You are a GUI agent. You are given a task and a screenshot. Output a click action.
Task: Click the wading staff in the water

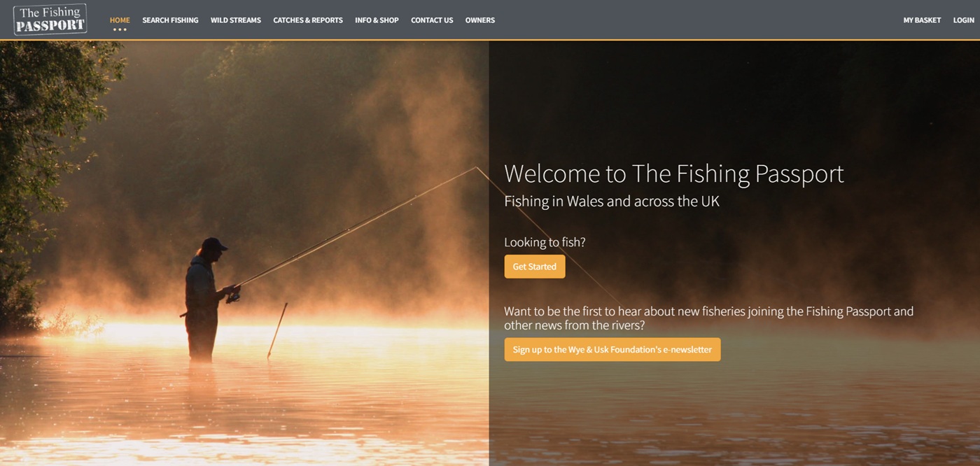point(277,330)
